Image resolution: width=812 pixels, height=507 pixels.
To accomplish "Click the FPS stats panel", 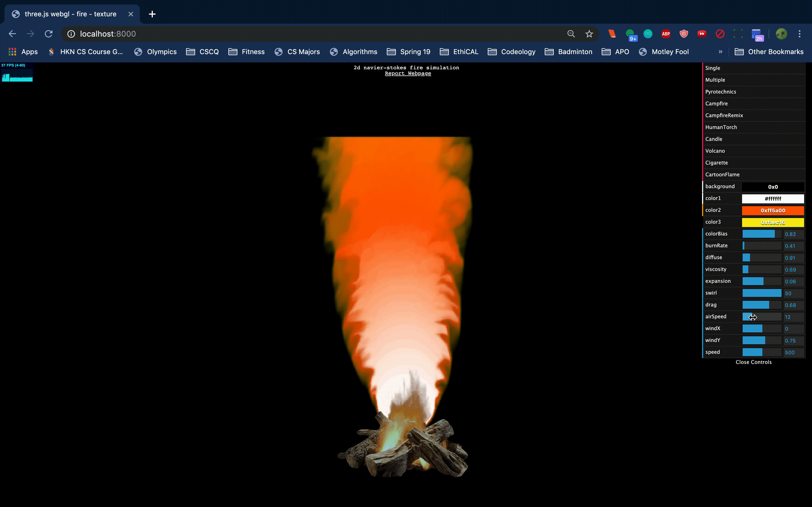I will [x=17, y=72].
